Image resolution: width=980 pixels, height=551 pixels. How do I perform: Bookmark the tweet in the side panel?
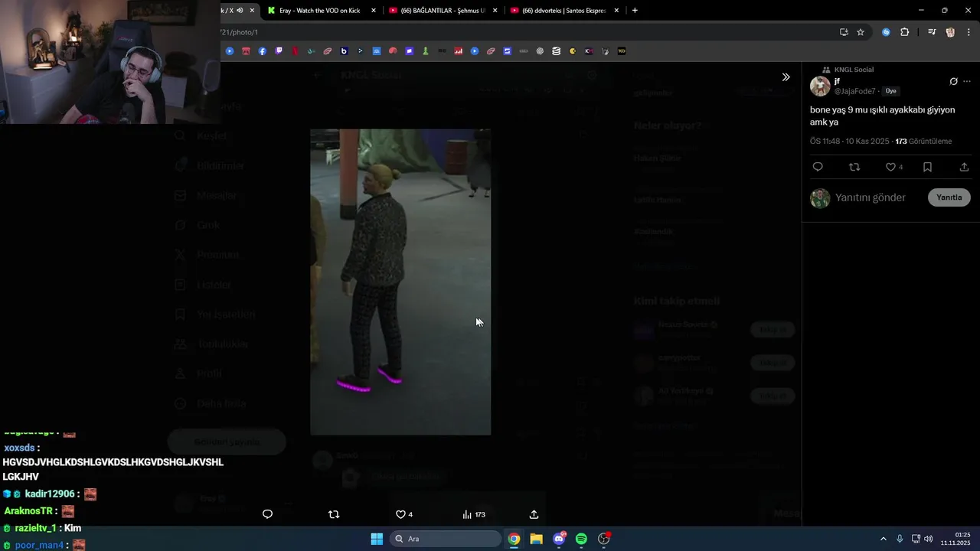927,167
